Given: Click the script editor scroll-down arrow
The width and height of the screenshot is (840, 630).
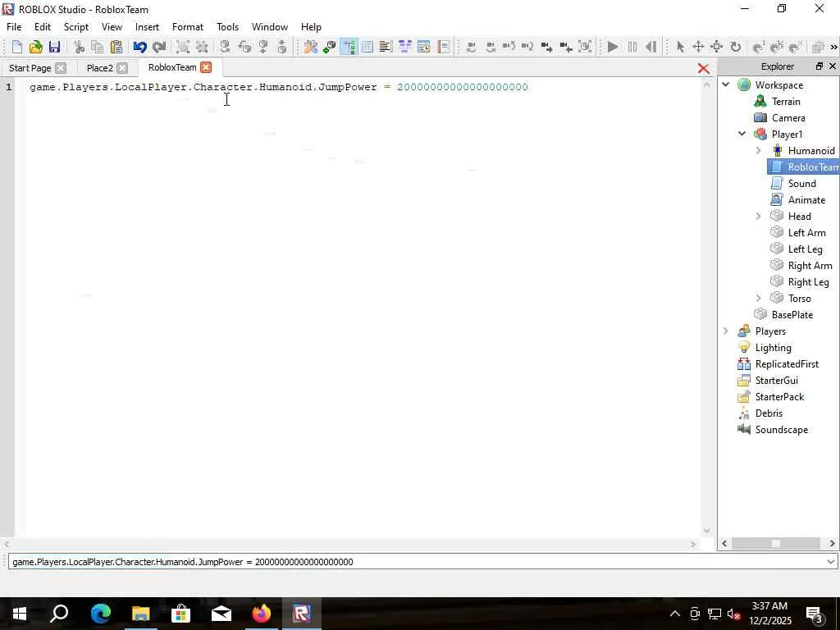Looking at the screenshot, I should click(706, 531).
